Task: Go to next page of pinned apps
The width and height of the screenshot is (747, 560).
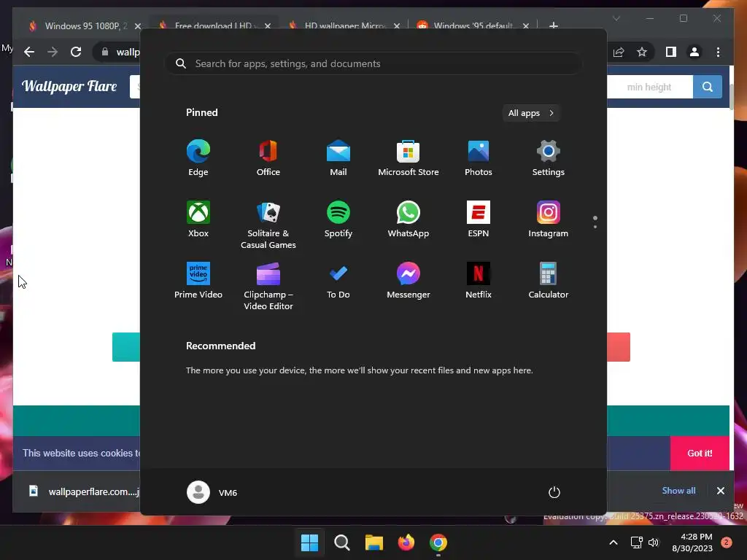Action: [x=595, y=227]
